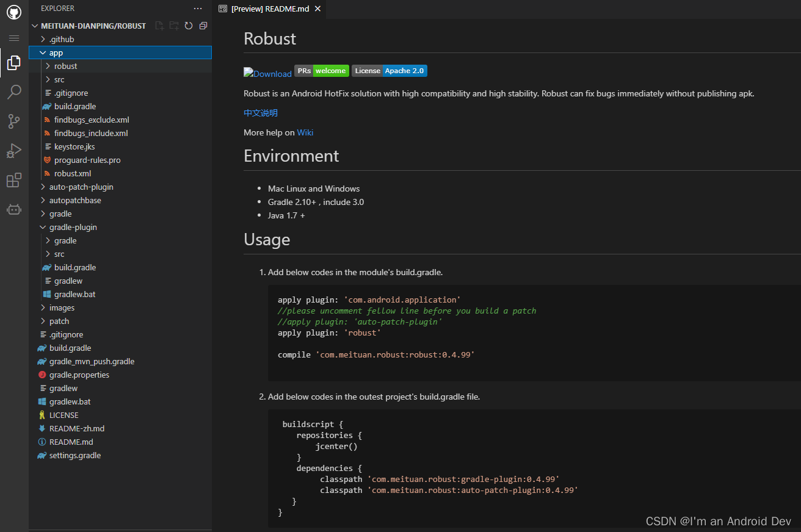801x532 pixels.
Task: Click the Environment heading
Action: 291,156
